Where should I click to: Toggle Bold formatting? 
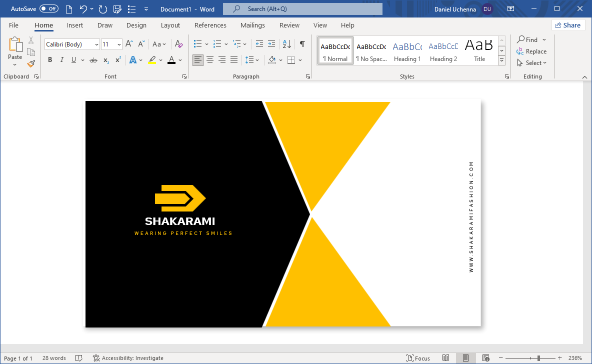(50, 60)
